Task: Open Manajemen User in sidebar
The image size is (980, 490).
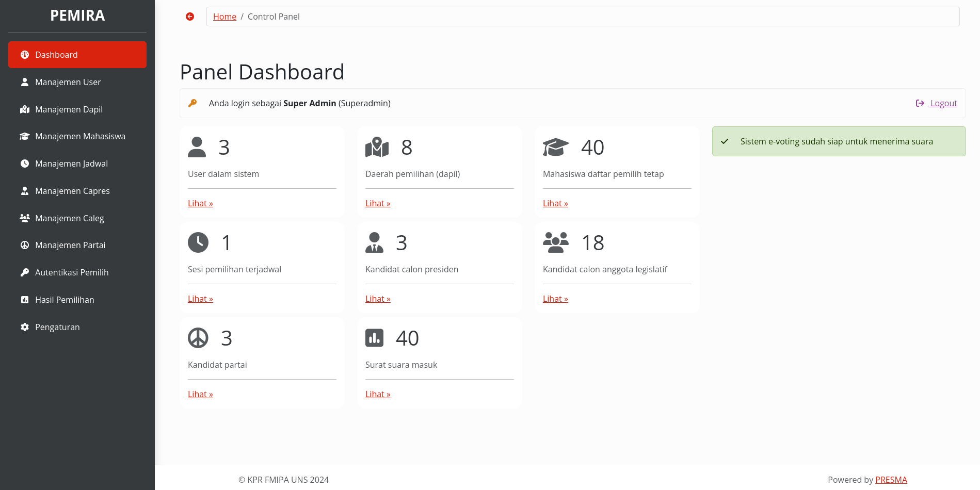Action: [68, 82]
